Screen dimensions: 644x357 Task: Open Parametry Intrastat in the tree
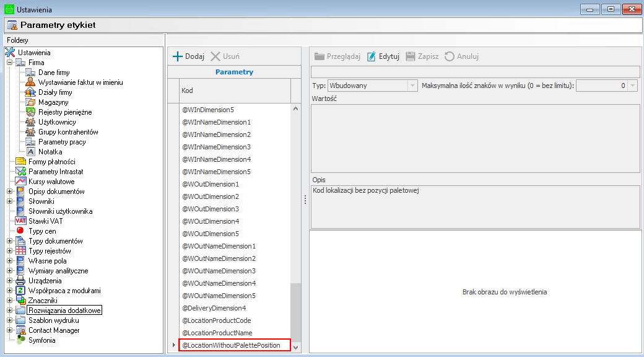[x=55, y=172]
